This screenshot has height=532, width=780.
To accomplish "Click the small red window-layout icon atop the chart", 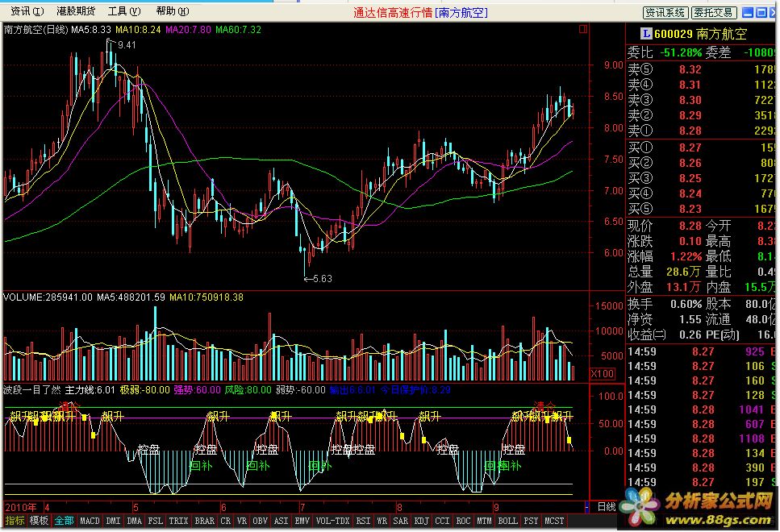I will coord(583,29).
